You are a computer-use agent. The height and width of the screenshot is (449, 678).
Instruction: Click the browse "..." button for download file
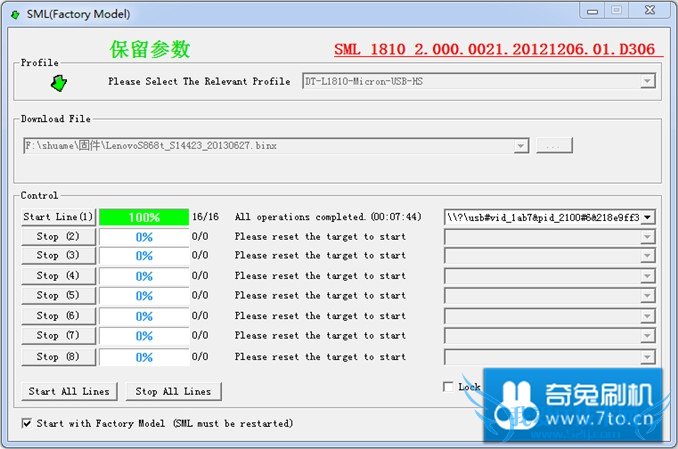554,146
